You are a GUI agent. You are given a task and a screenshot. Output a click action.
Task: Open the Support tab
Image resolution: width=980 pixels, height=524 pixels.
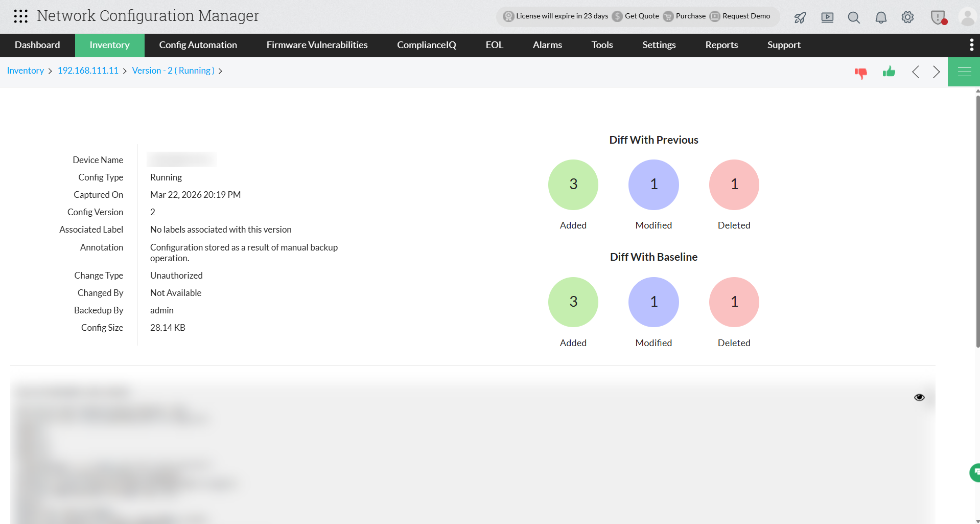784,45
